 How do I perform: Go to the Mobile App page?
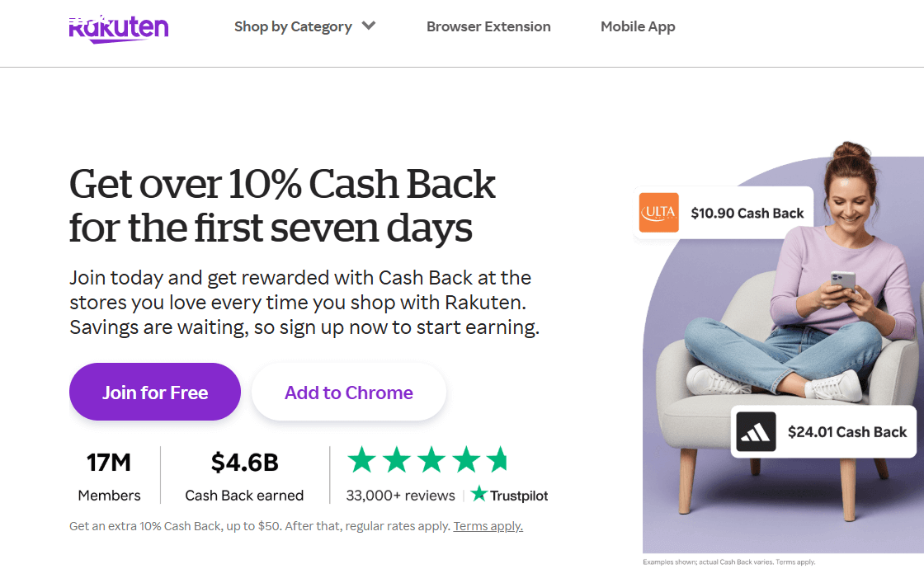point(638,26)
